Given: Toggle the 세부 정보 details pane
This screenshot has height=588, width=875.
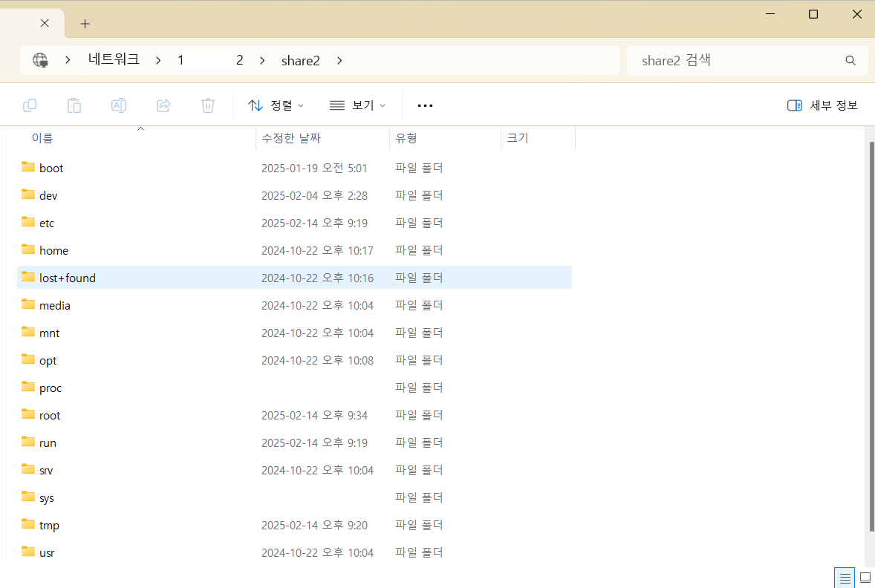Looking at the screenshot, I should pyautogui.click(x=822, y=105).
